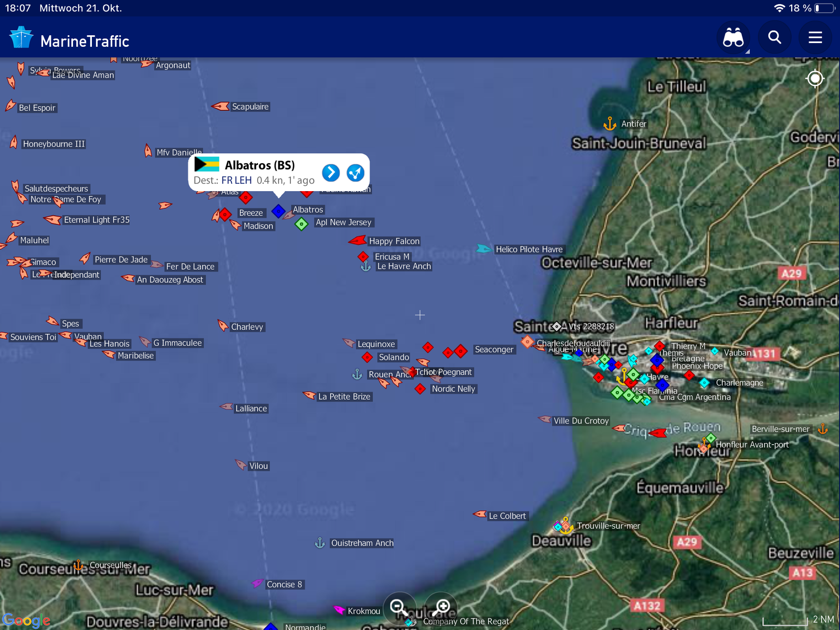
Task: Tap the Happy Falcon vessel marker
Action: click(358, 241)
